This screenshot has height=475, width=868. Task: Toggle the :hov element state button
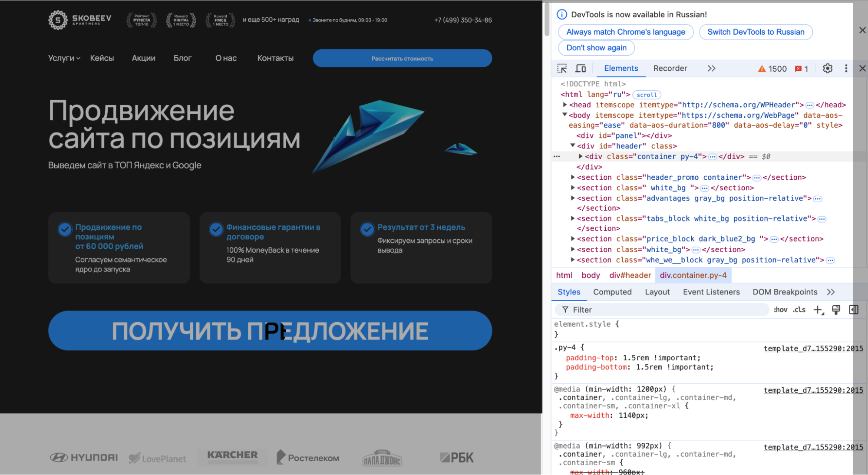780,310
